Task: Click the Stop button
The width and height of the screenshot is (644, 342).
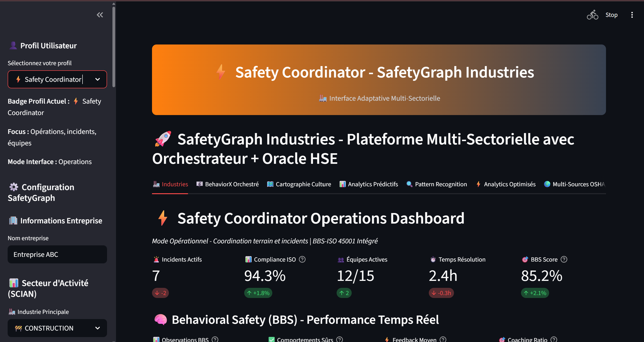Action: pos(612,15)
